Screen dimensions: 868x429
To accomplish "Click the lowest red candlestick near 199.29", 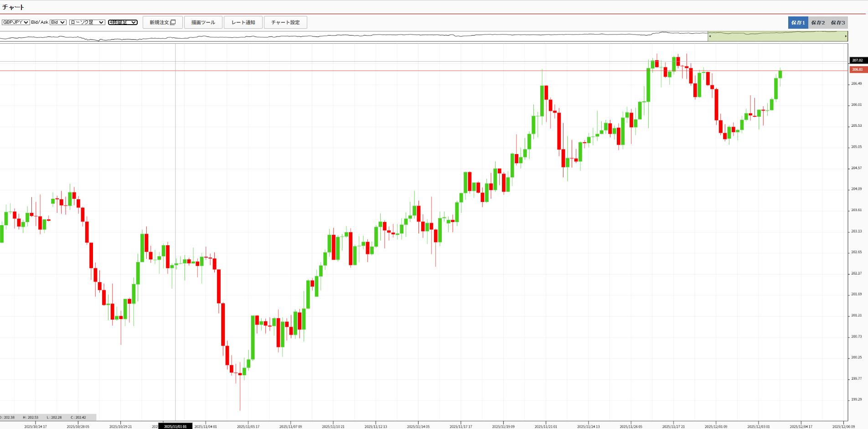I will (240, 375).
